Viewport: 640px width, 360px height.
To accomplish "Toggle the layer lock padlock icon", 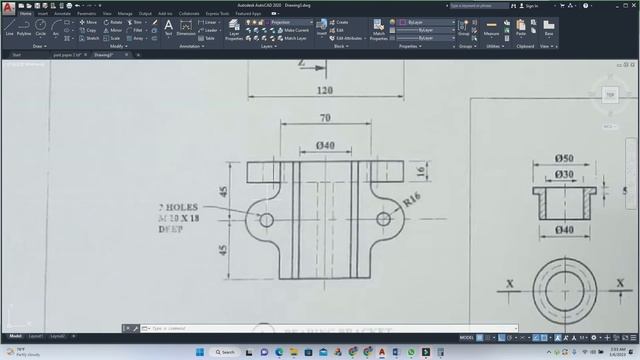I will click(261, 22).
